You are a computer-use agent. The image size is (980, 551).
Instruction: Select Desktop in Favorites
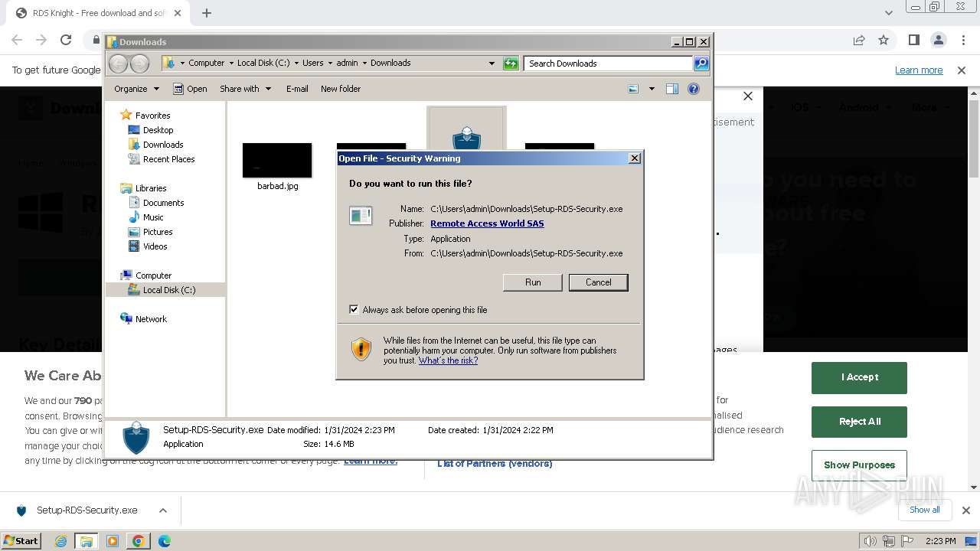[158, 130]
